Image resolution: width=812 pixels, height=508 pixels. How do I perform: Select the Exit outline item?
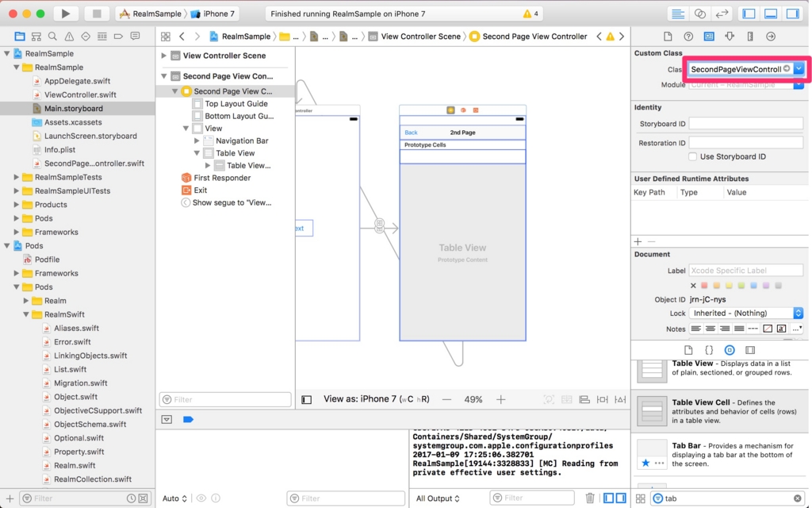[x=194, y=190]
